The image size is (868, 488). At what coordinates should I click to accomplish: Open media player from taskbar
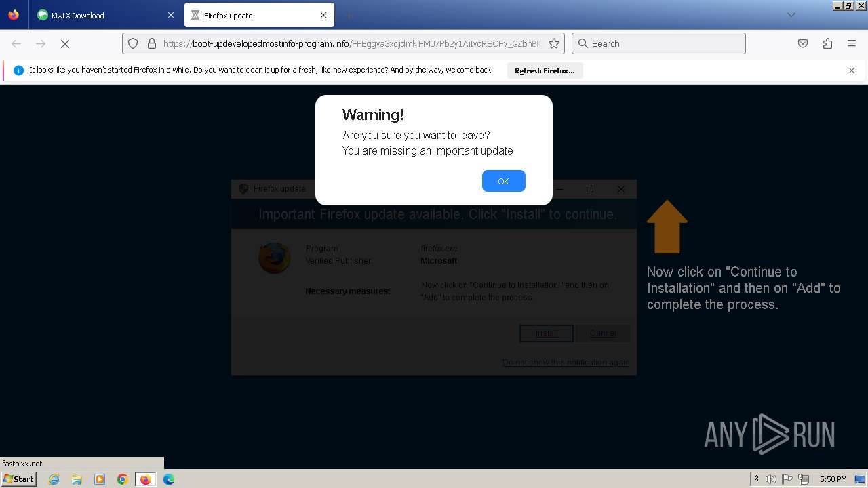pos(100,479)
